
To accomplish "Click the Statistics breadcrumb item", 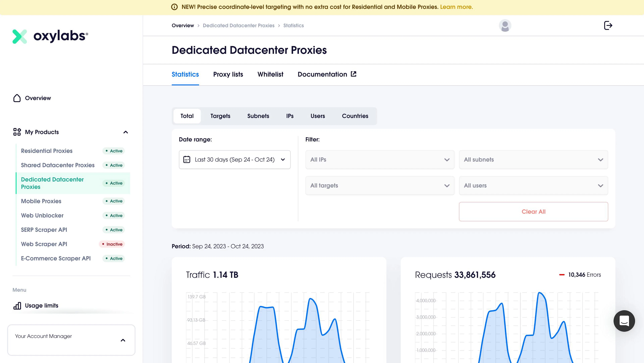I will pyautogui.click(x=293, y=25).
